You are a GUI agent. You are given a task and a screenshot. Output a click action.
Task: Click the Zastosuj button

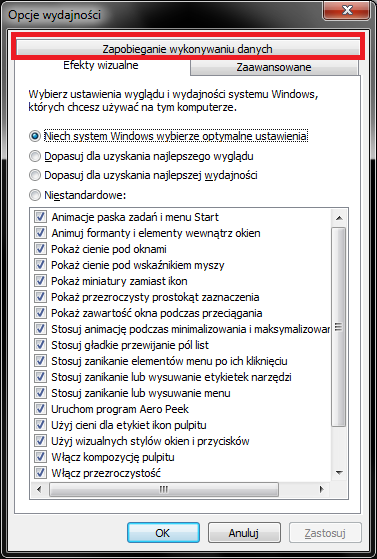pos(325,533)
